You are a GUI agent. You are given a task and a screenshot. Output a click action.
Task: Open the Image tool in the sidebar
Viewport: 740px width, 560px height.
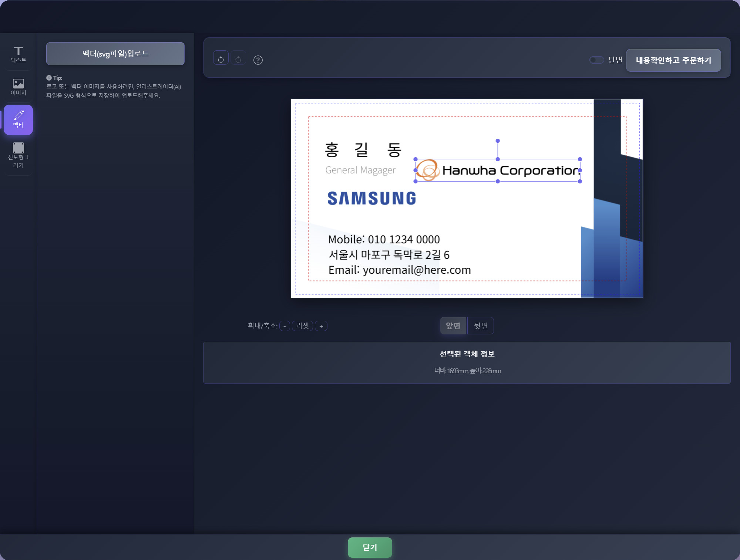coord(18,87)
